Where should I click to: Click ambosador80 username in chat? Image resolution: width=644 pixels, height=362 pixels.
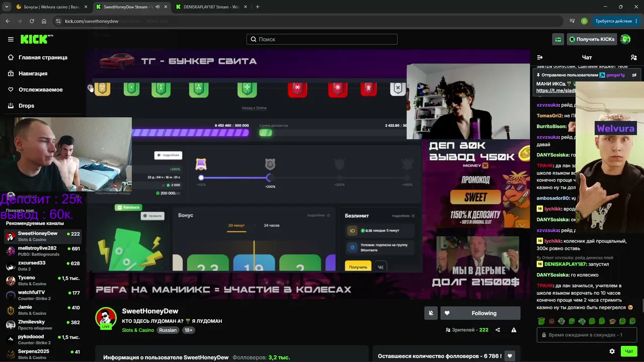click(552, 198)
